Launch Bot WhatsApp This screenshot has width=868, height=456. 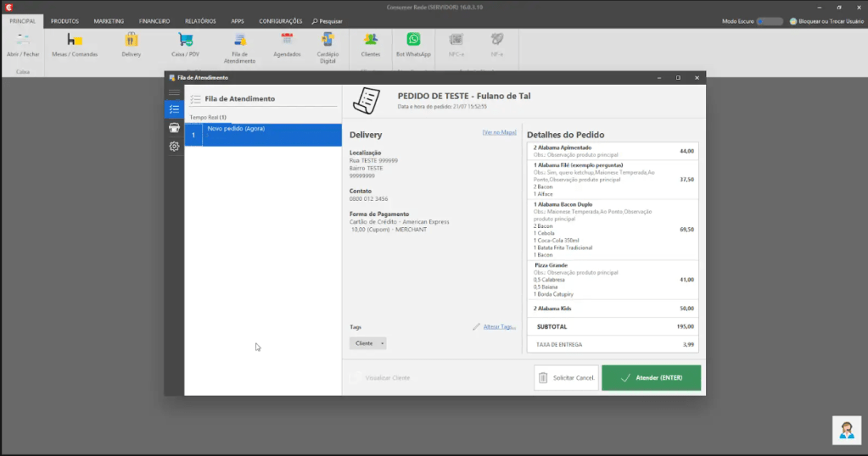413,45
